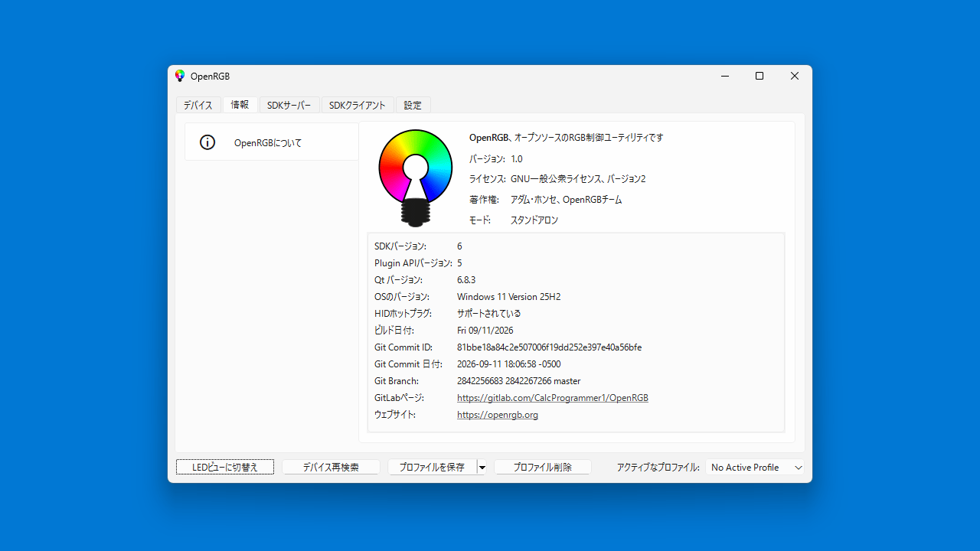Open the 設定 tab
This screenshot has width=980, height=551.
[x=413, y=105]
